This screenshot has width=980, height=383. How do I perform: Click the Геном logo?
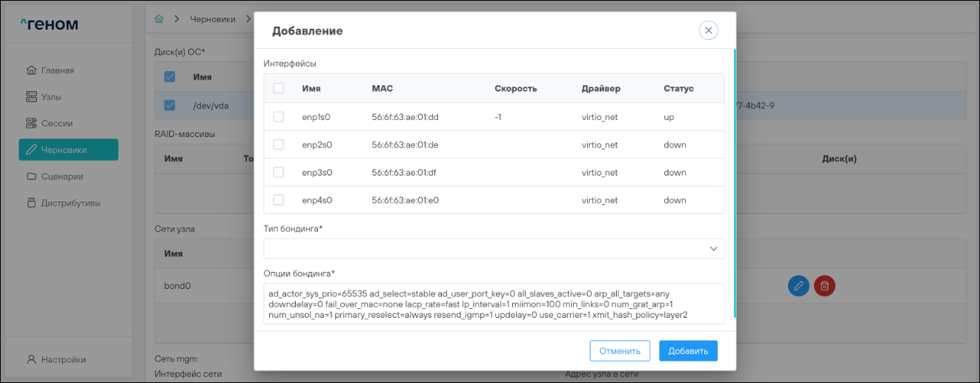point(49,24)
